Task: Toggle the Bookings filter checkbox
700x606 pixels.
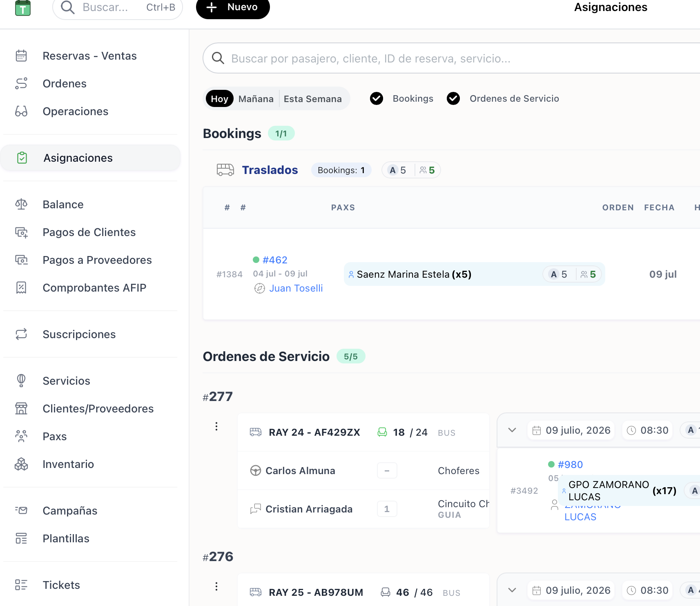Action: 377,98
